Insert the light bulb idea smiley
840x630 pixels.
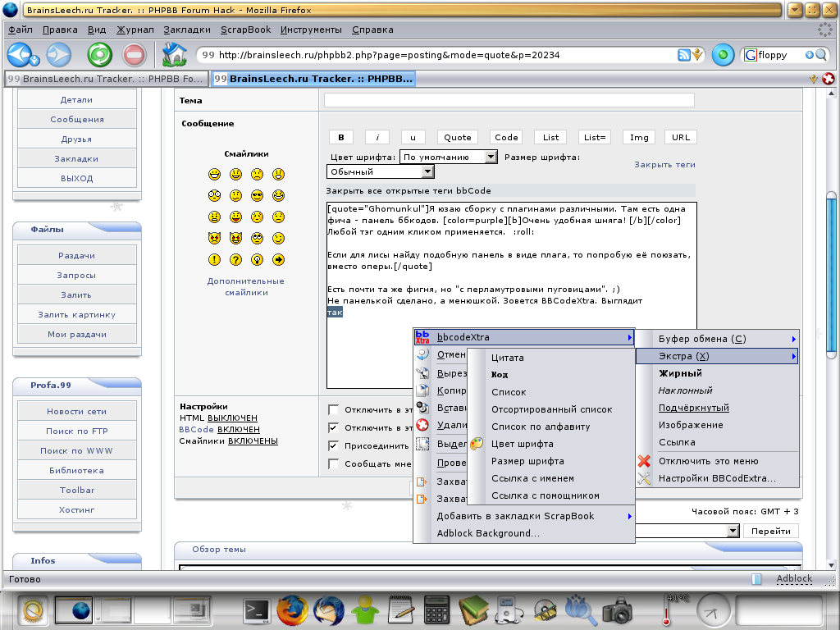pyautogui.click(x=257, y=260)
